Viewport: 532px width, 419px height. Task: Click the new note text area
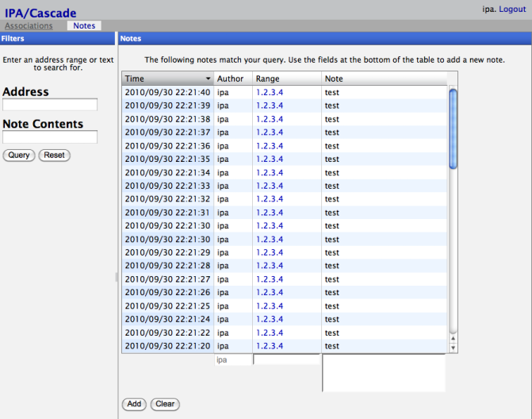pos(384,373)
